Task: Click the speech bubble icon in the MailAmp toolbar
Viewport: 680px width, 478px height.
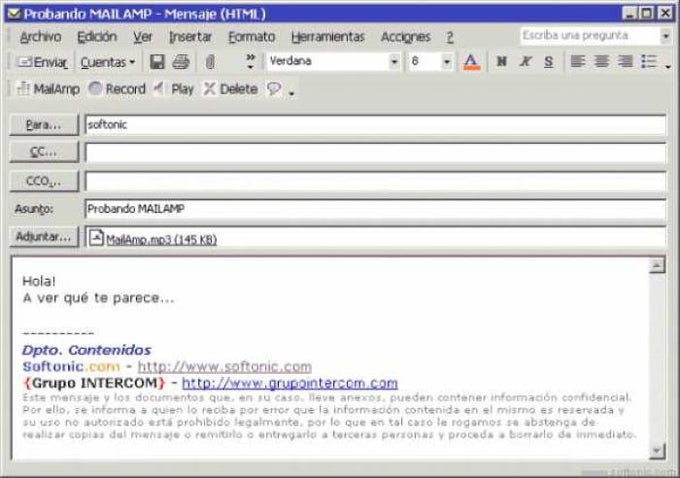Action: [274, 89]
